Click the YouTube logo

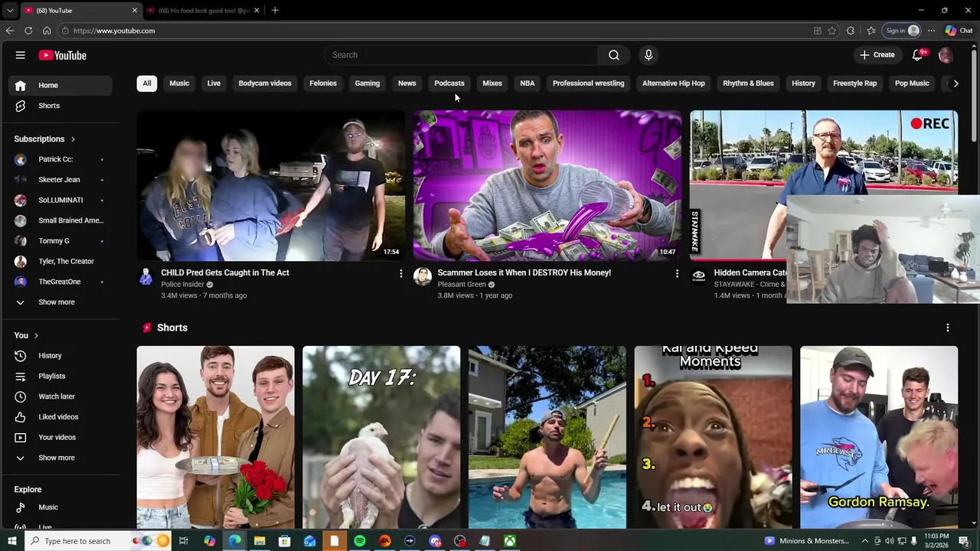click(63, 55)
